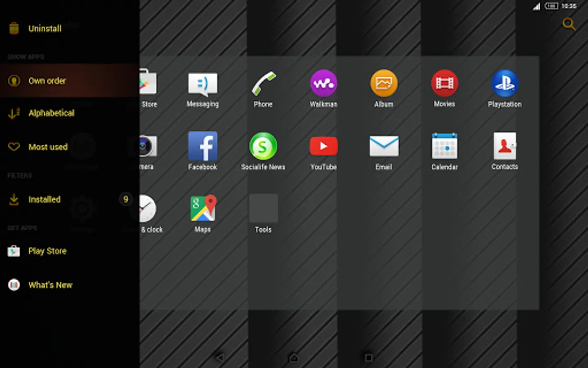The image size is (588, 368).
Task: Open the YouTube app
Action: tap(323, 146)
